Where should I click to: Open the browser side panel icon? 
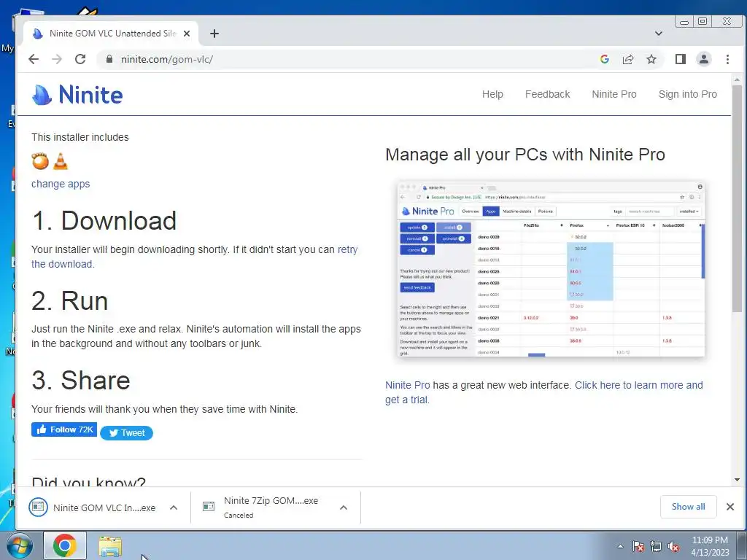[681, 59]
